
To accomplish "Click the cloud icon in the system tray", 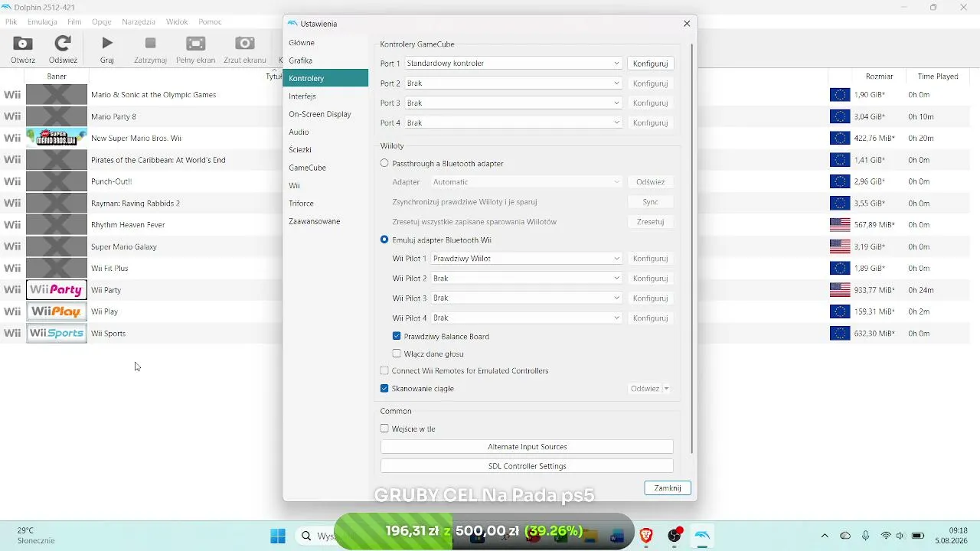I will pyautogui.click(x=845, y=536).
